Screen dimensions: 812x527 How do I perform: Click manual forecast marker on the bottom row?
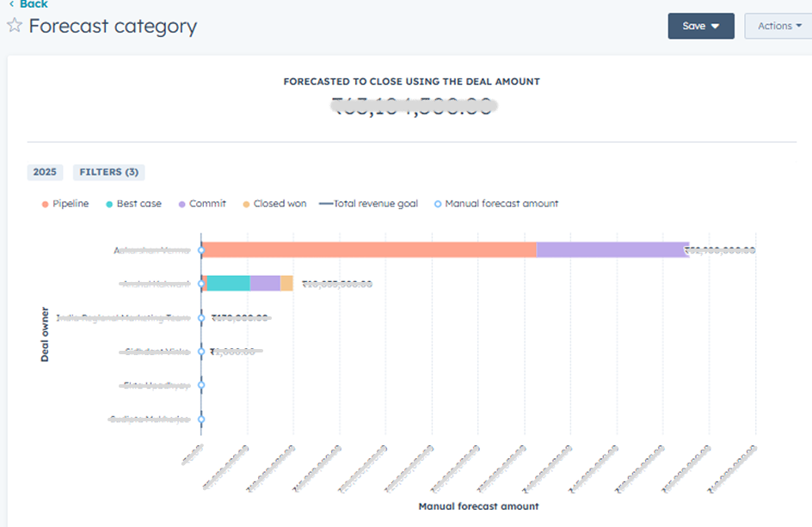(201, 420)
